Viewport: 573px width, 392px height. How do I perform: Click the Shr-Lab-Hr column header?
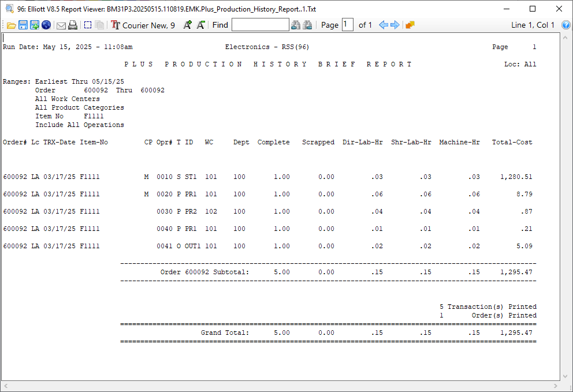click(x=411, y=142)
